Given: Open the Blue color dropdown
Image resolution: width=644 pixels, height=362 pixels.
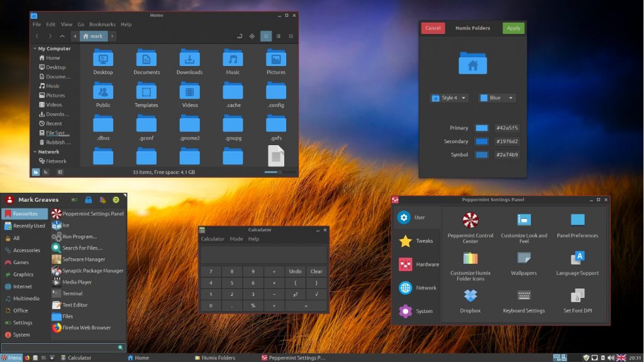Looking at the screenshot, I should (496, 98).
